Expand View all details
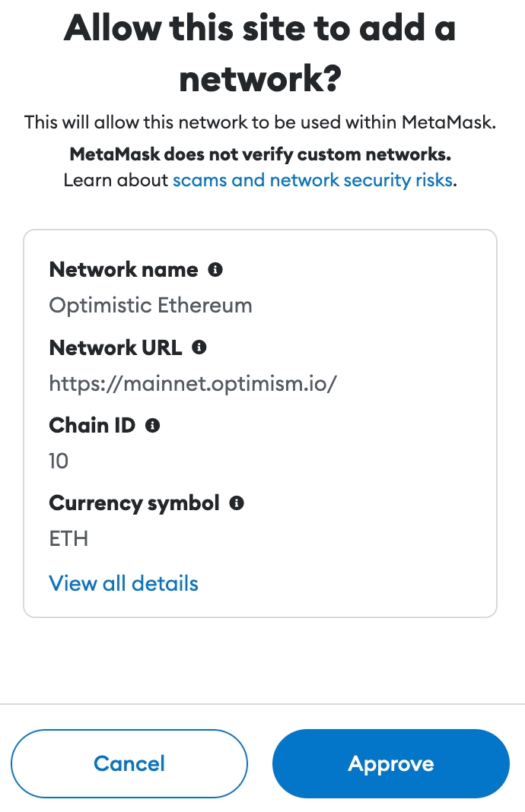The width and height of the screenshot is (525, 812). click(123, 584)
